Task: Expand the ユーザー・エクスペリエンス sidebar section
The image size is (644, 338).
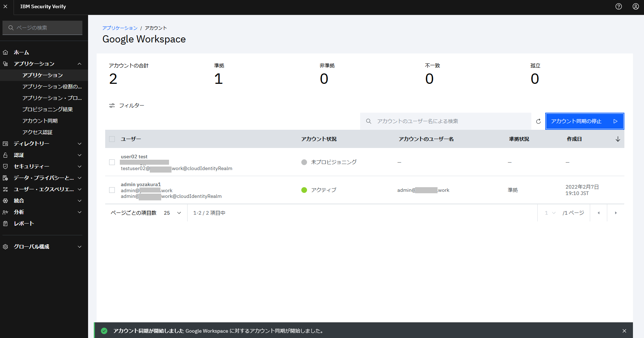Action: (x=80, y=189)
